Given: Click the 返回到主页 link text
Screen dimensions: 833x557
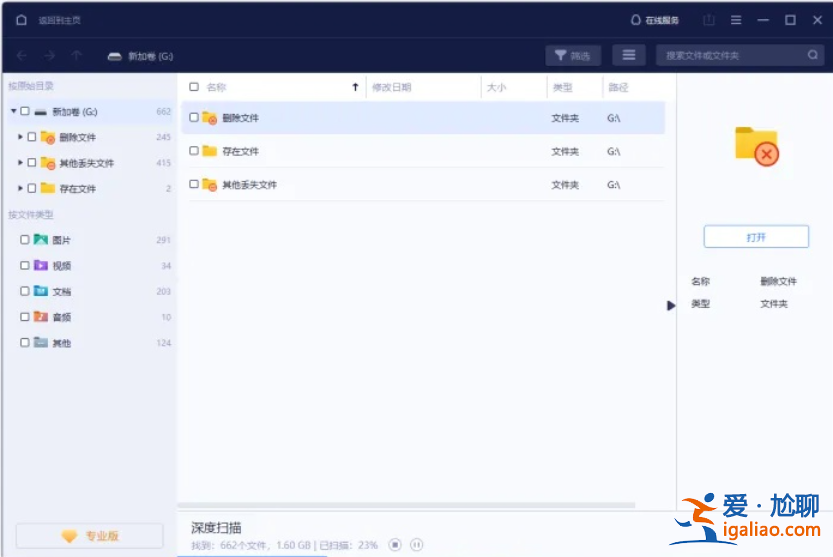Looking at the screenshot, I should (60, 20).
